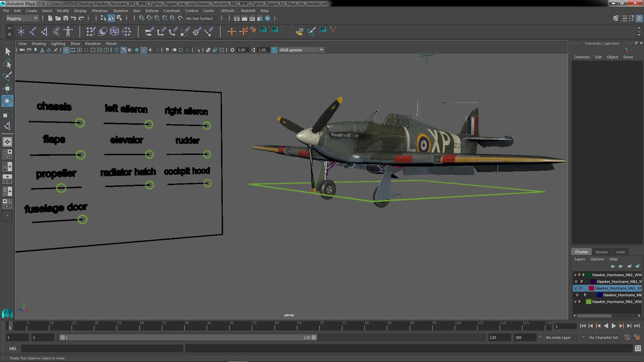Viewport: 644px width, 362px height.
Task: Click the chassis slider control circle
Action: coord(80,123)
